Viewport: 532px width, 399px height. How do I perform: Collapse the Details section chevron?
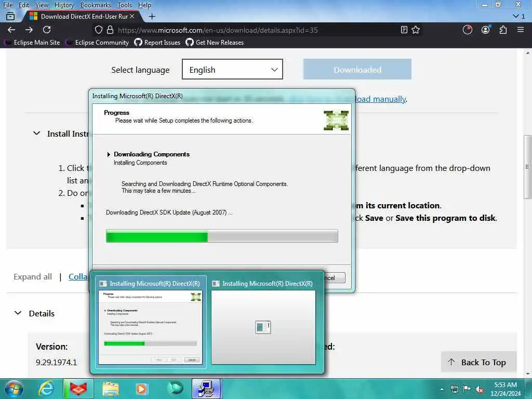click(18, 313)
